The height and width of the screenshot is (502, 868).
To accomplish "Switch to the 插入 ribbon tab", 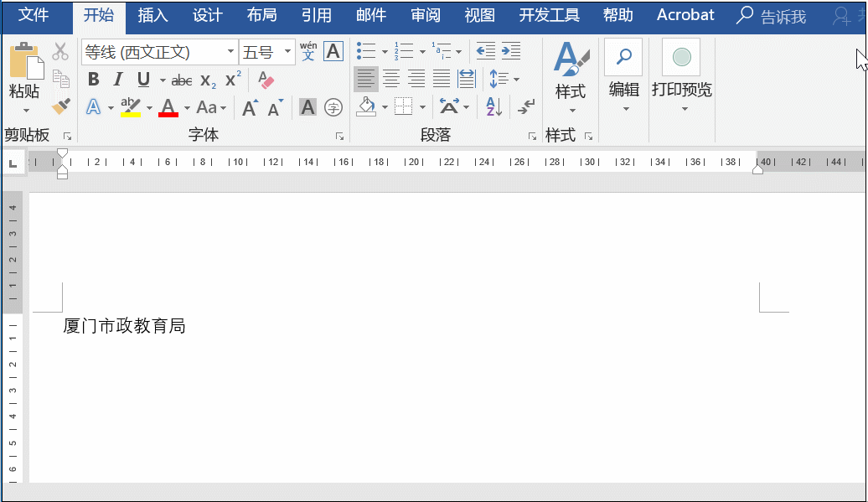I will click(x=152, y=16).
